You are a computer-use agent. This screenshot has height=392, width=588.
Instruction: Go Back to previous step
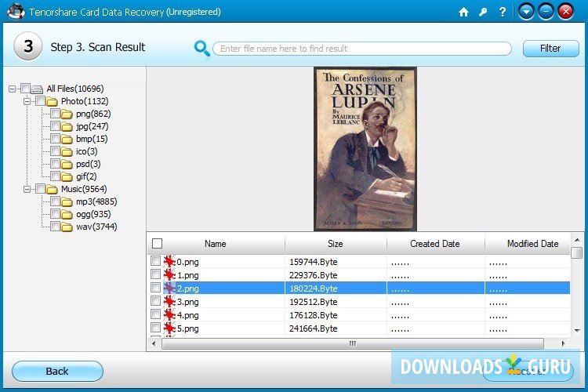[x=57, y=372]
